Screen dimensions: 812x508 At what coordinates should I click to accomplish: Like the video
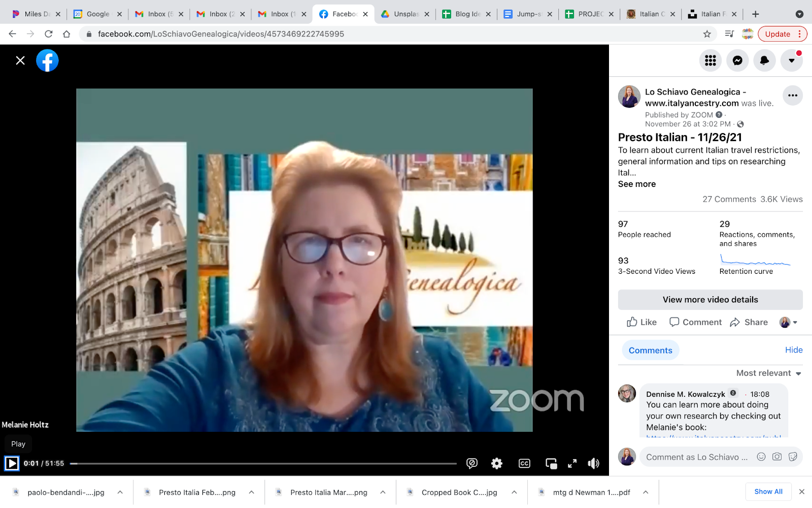click(x=642, y=322)
